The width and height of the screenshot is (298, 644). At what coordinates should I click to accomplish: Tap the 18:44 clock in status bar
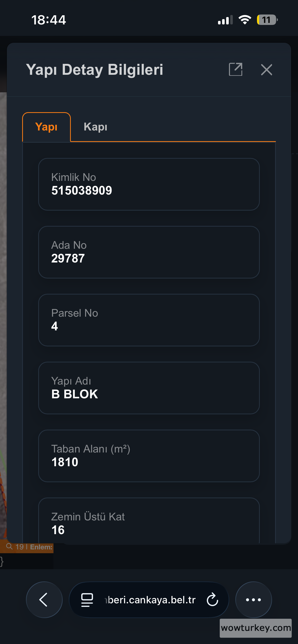pyautogui.click(x=48, y=20)
